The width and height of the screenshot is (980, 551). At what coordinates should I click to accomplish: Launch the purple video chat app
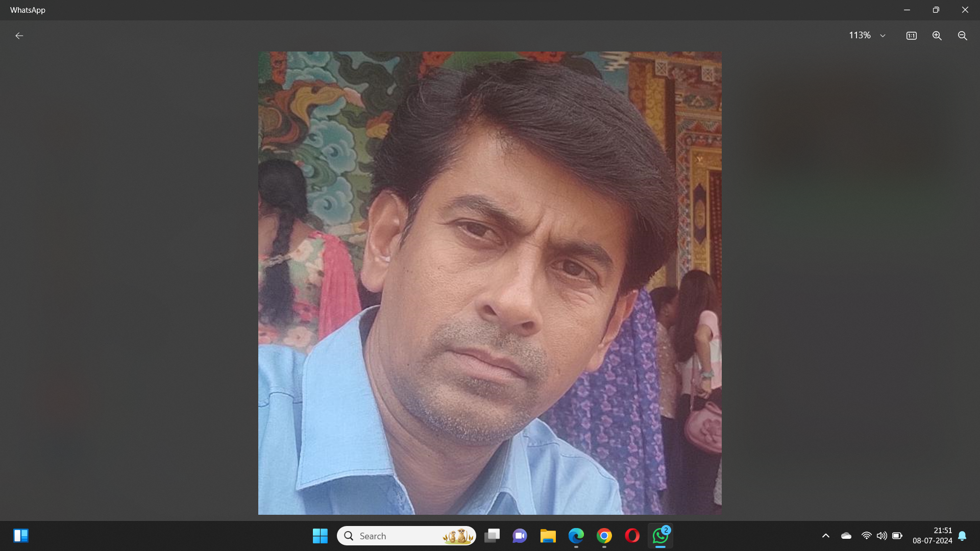click(520, 536)
